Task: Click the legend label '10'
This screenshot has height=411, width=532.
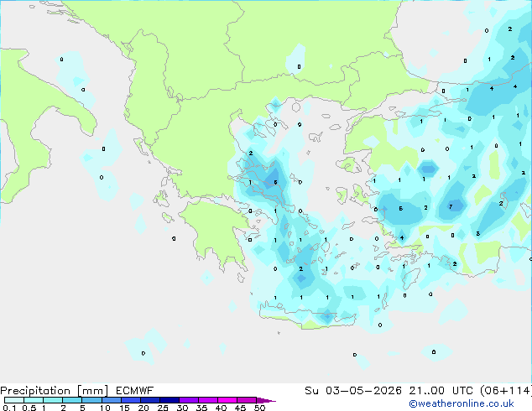Action: 105,408
